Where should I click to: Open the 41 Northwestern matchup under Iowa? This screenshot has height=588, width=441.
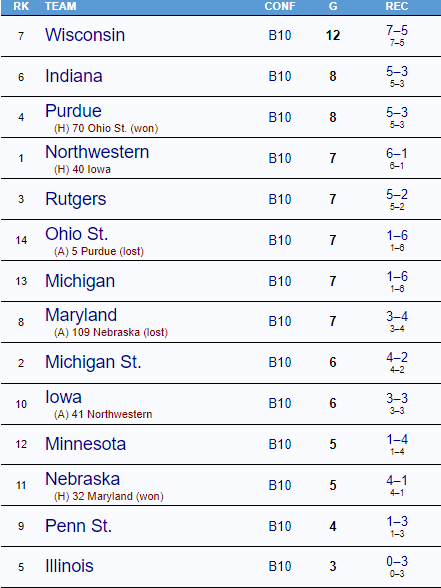point(112,414)
